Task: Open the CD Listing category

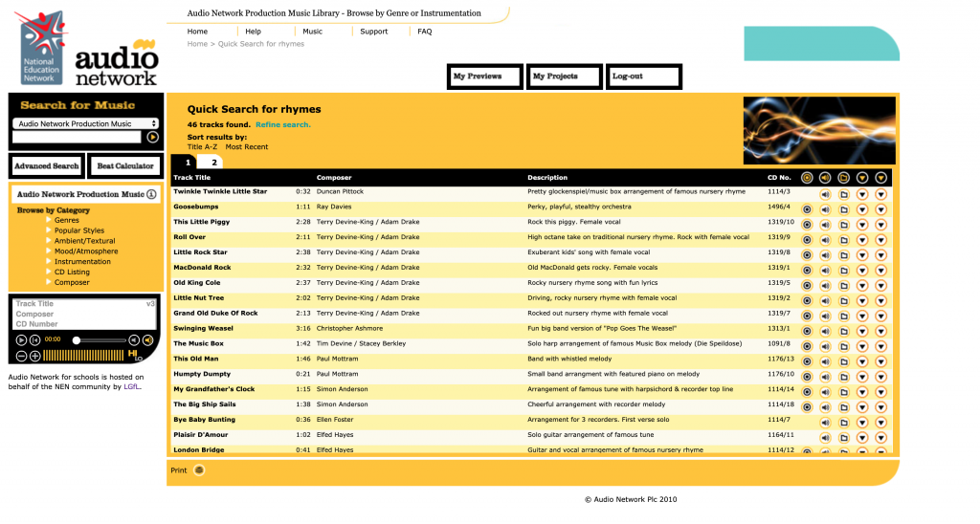Action: coord(71,273)
